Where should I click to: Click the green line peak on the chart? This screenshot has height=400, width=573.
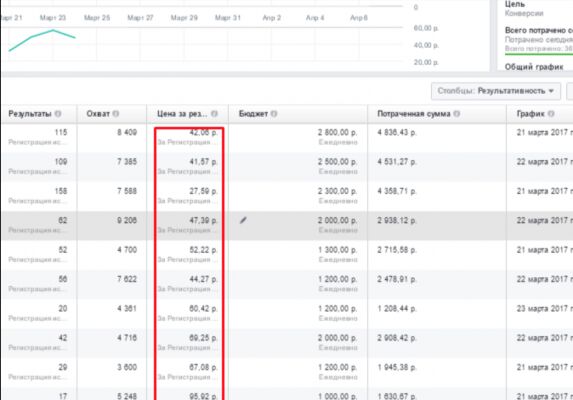point(53,30)
